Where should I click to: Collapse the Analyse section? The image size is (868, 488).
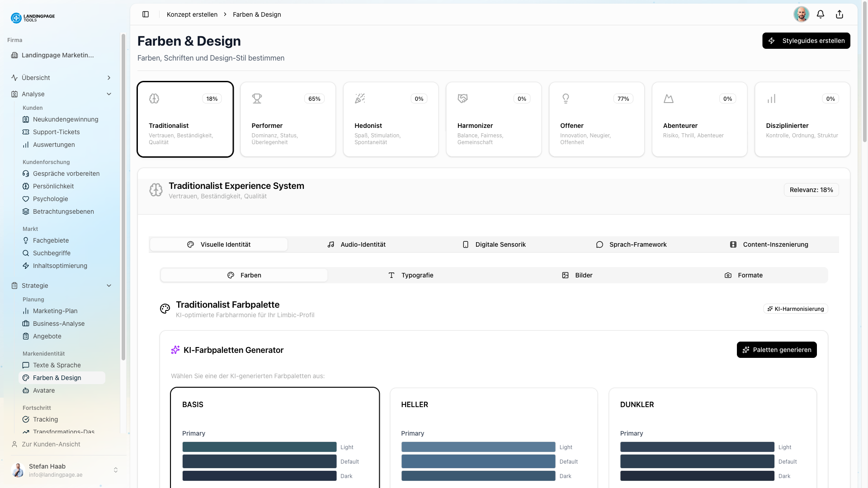[x=108, y=94]
